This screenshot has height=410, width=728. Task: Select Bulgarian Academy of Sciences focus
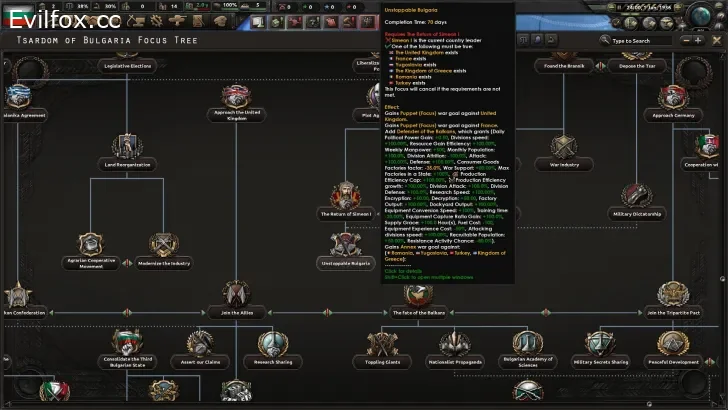pos(528,350)
